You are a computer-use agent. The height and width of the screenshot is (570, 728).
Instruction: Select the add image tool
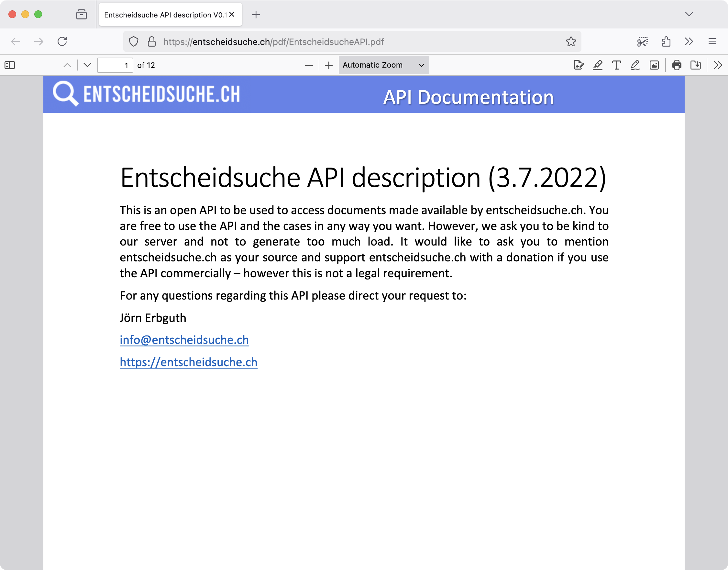point(654,65)
